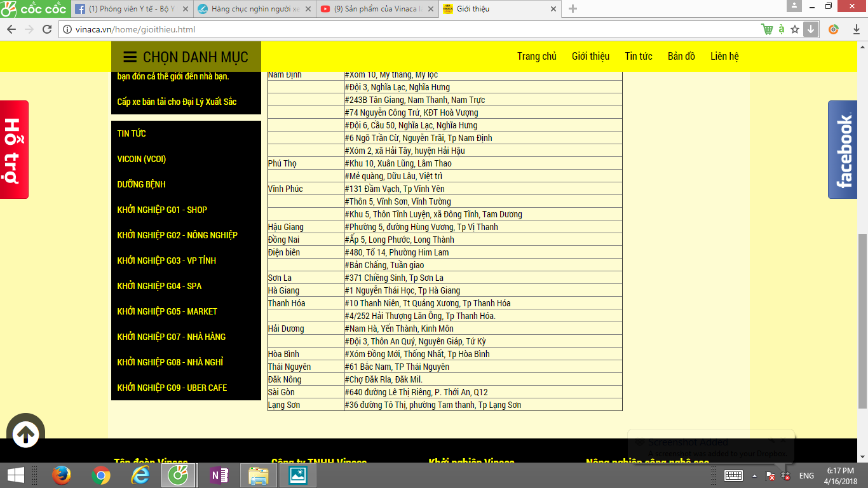The height and width of the screenshot is (488, 868).
Task: Show hidden system tray icons
Action: tap(754, 476)
